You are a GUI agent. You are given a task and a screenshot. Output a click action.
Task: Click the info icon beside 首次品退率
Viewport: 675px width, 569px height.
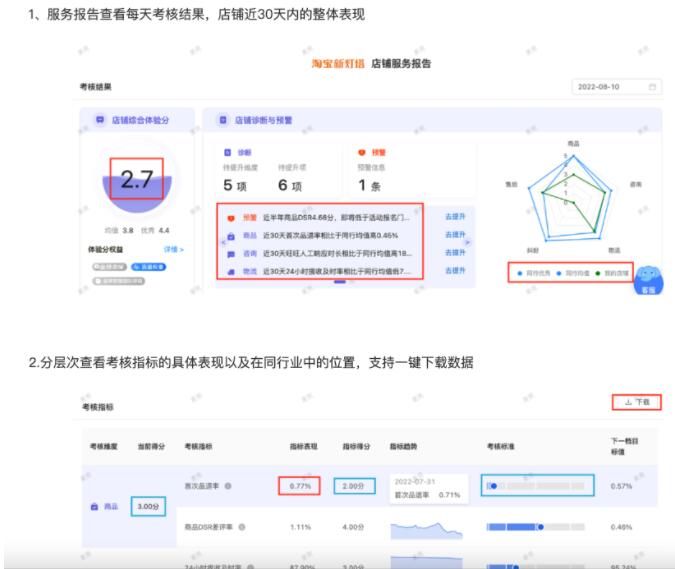click(x=228, y=486)
